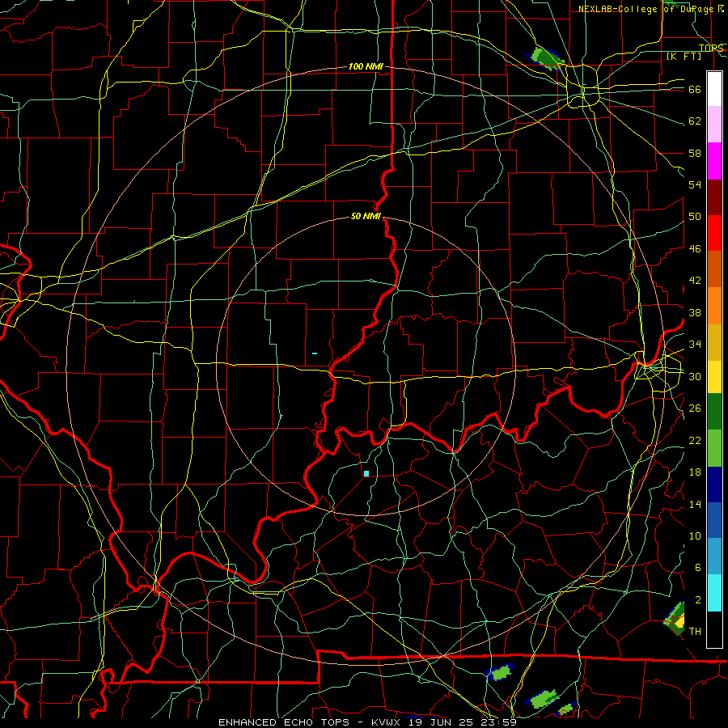Screen dimensions: 728x728
Task: Click the gold legend band
Action: click(714, 342)
